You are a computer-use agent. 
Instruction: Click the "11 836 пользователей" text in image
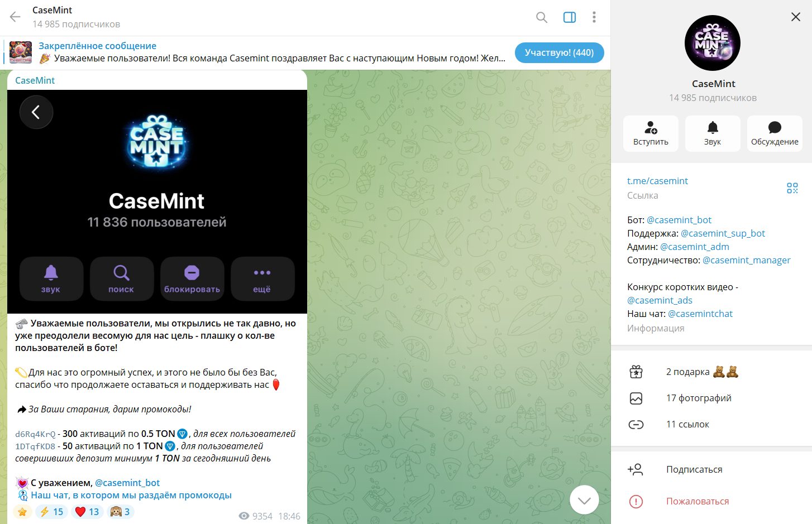(157, 222)
